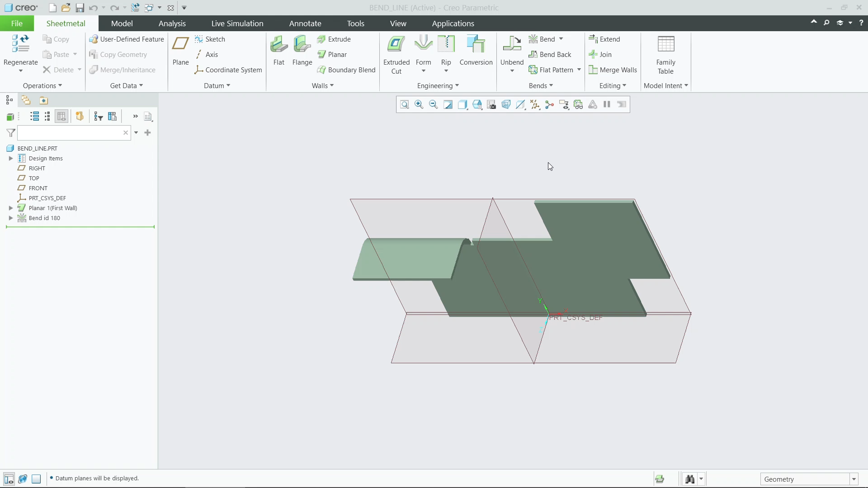Image resolution: width=868 pixels, height=488 pixels.
Task: Expand the Bend id 180 tree node
Action: 11,218
